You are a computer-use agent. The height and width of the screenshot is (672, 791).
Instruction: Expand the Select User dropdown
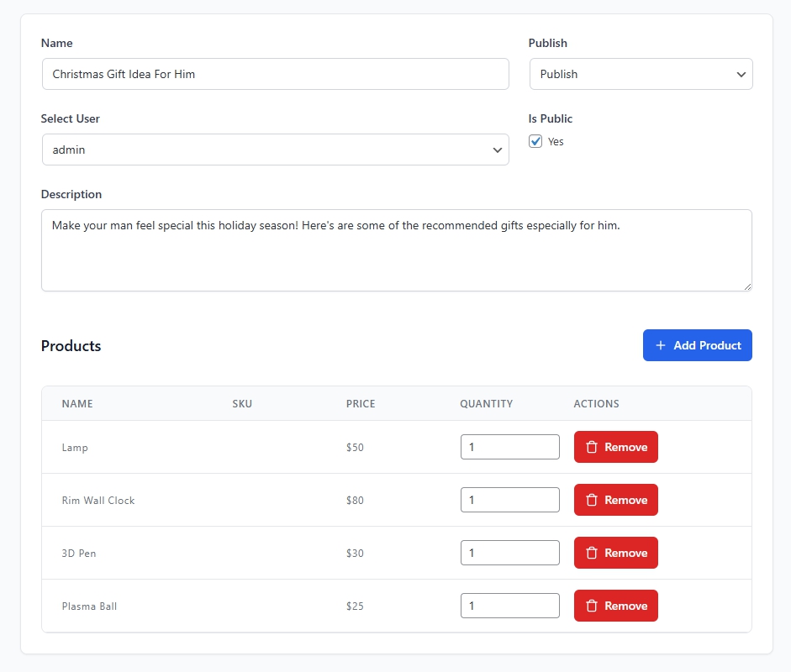point(275,150)
